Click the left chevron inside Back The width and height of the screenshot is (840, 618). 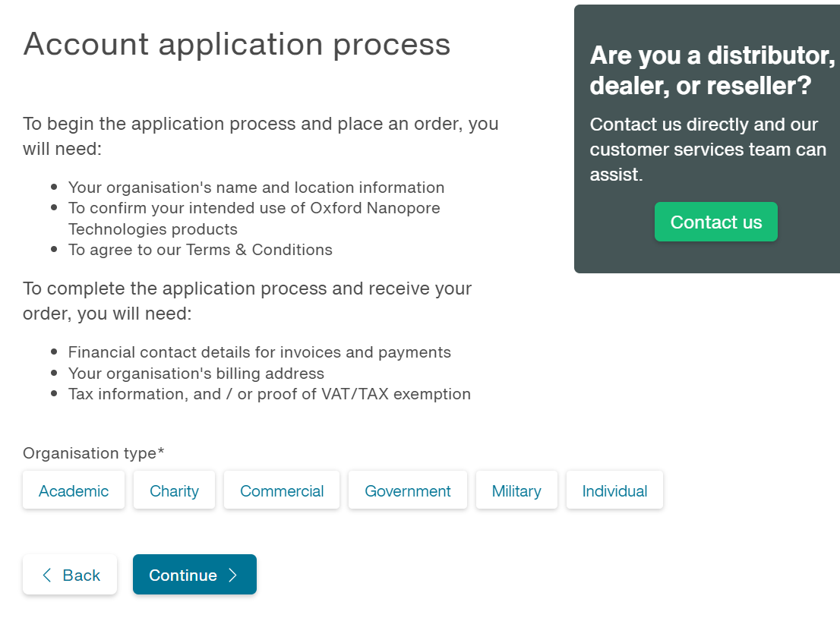pos(46,575)
